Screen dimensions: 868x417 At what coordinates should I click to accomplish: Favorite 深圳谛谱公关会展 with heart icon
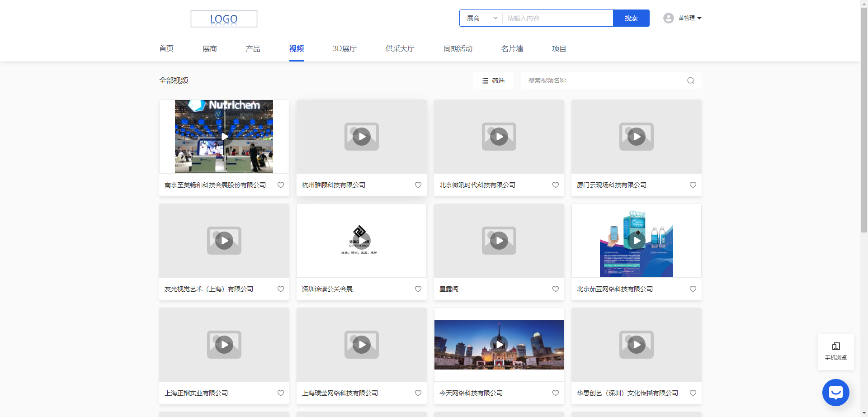coord(418,289)
